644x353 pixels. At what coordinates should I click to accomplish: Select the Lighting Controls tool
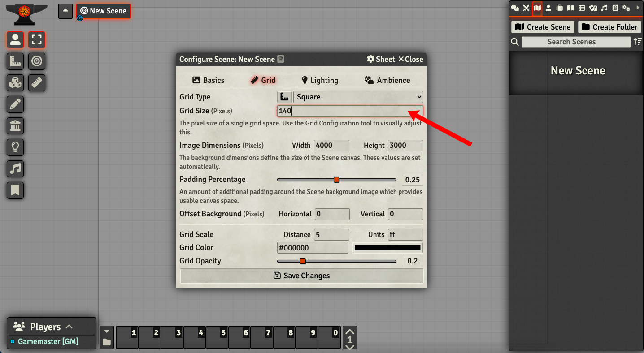click(x=15, y=147)
